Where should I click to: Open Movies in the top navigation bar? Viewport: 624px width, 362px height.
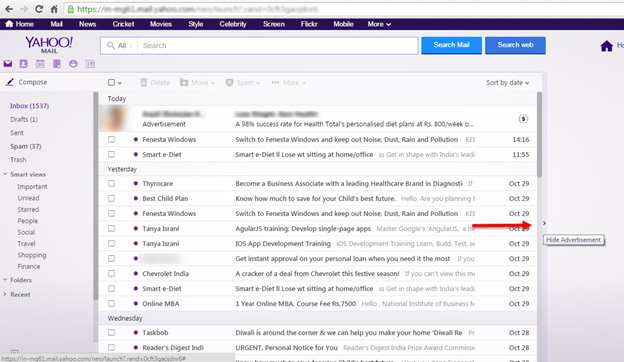(x=161, y=24)
